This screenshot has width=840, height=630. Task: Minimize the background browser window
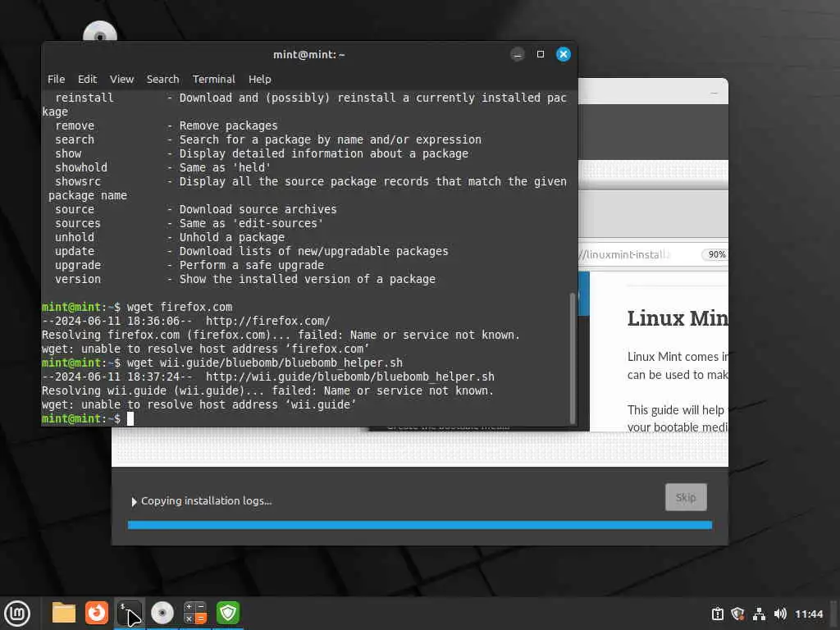[714, 94]
